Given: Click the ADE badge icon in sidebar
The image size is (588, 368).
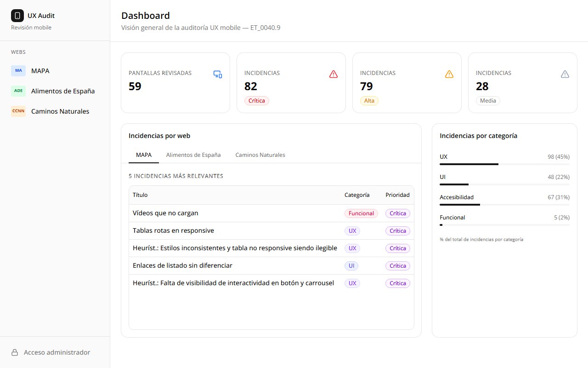Looking at the screenshot, I should 18,91.
